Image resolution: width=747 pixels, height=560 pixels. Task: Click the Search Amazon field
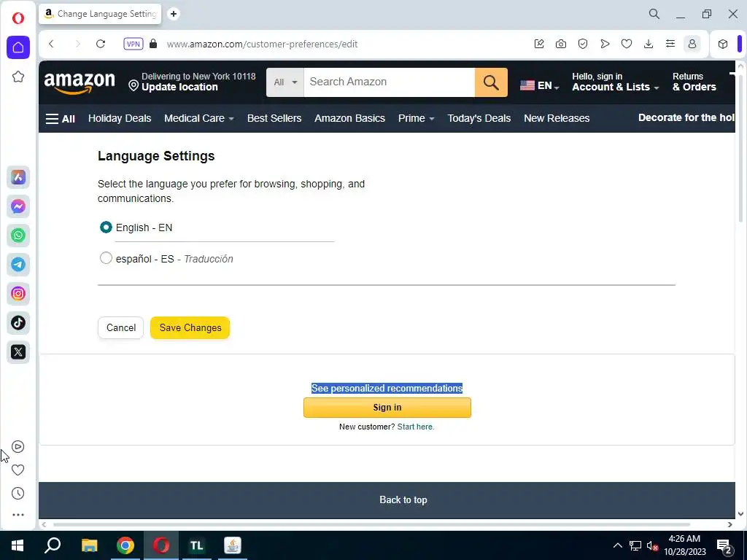(x=390, y=82)
